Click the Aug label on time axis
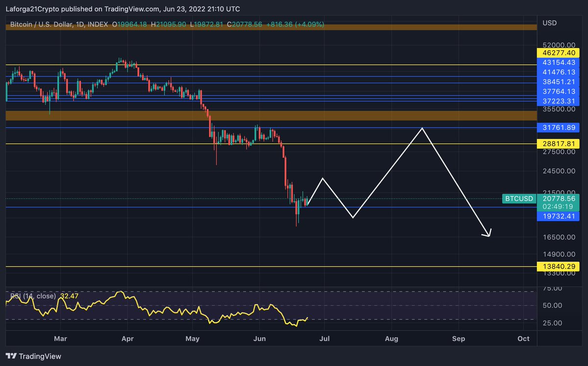 391,338
